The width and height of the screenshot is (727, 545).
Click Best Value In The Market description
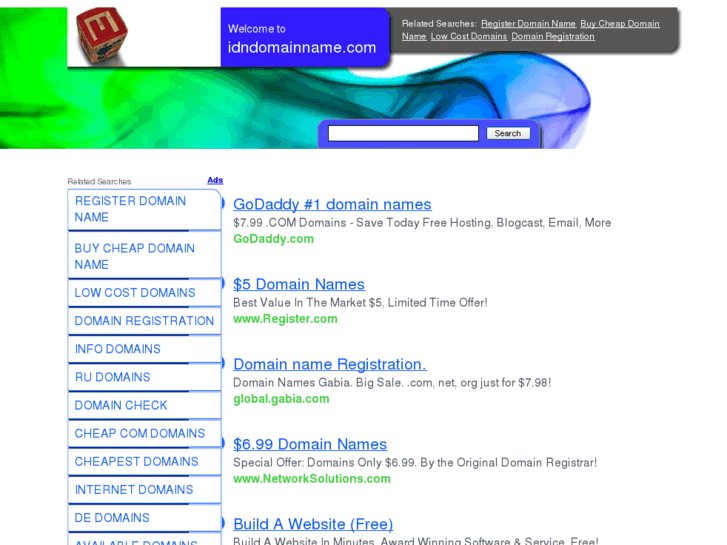pos(360,302)
